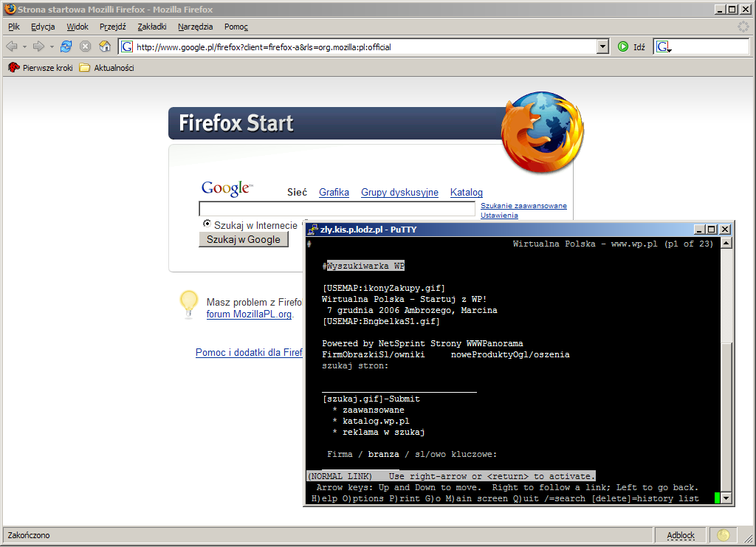Click the activity throbber at the menu bar's right

[743, 27]
